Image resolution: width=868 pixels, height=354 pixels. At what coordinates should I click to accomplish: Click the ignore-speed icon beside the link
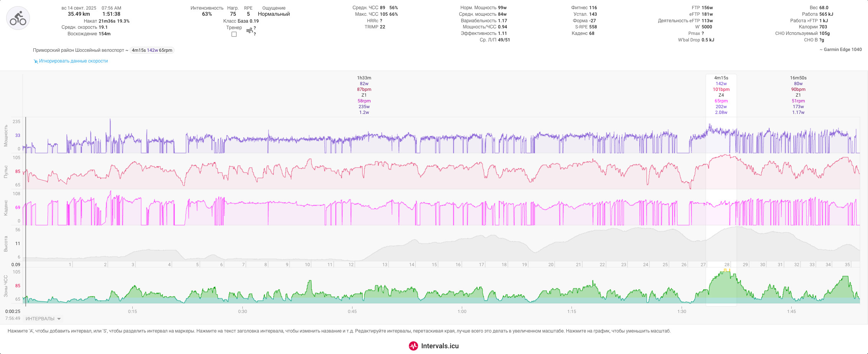[x=36, y=61]
